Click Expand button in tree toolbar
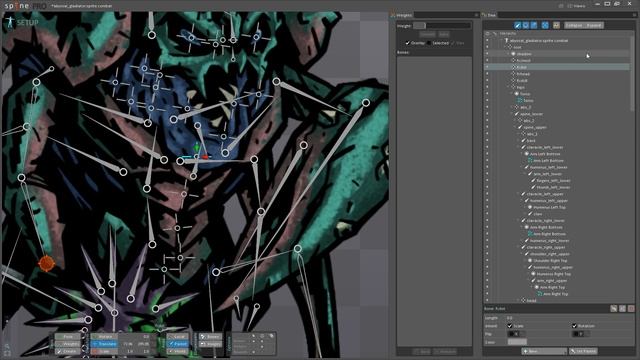Viewport: 640px width, 360px height. pyautogui.click(x=593, y=25)
